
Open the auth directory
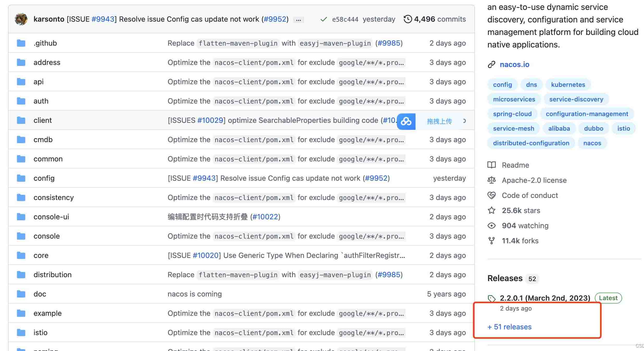click(41, 101)
